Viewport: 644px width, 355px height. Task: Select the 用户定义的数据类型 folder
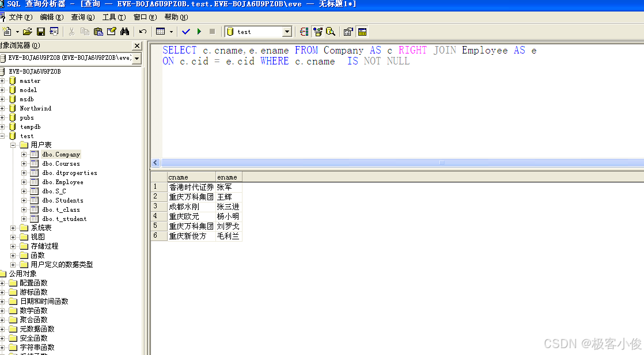click(62, 265)
